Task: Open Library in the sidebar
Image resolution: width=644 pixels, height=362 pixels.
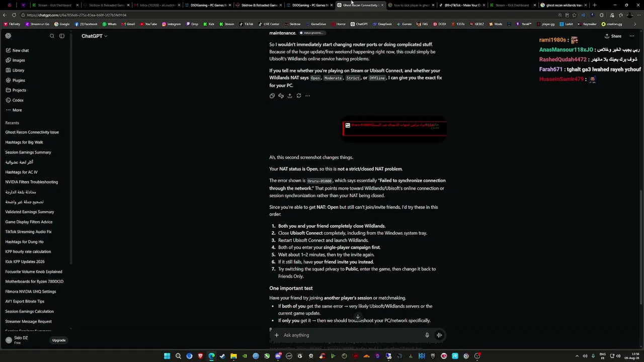Action: click(18, 70)
